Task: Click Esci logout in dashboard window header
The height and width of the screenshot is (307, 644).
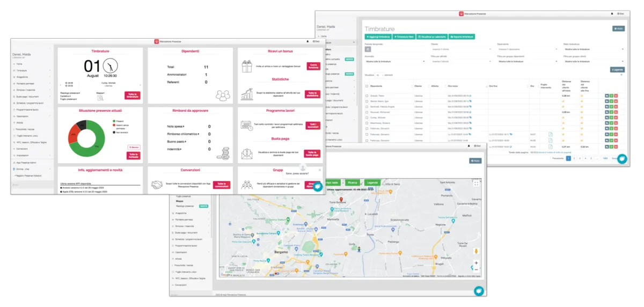Action: point(317,41)
